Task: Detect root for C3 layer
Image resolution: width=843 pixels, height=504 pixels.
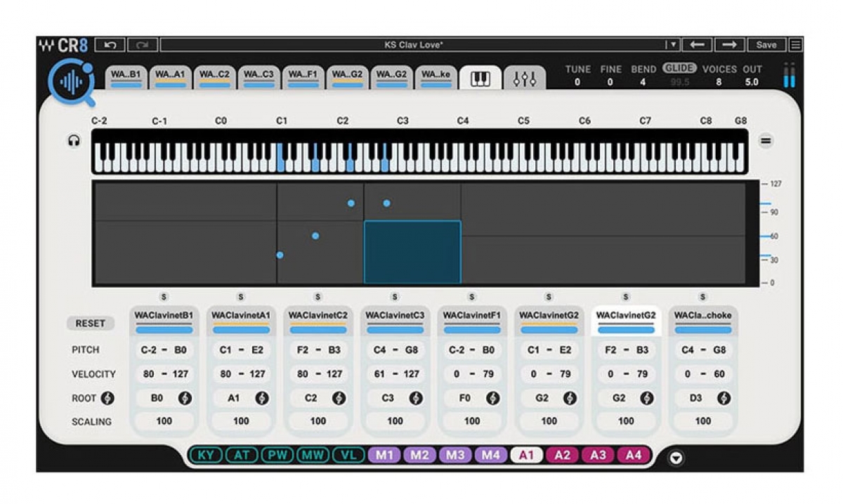Action: point(416,398)
